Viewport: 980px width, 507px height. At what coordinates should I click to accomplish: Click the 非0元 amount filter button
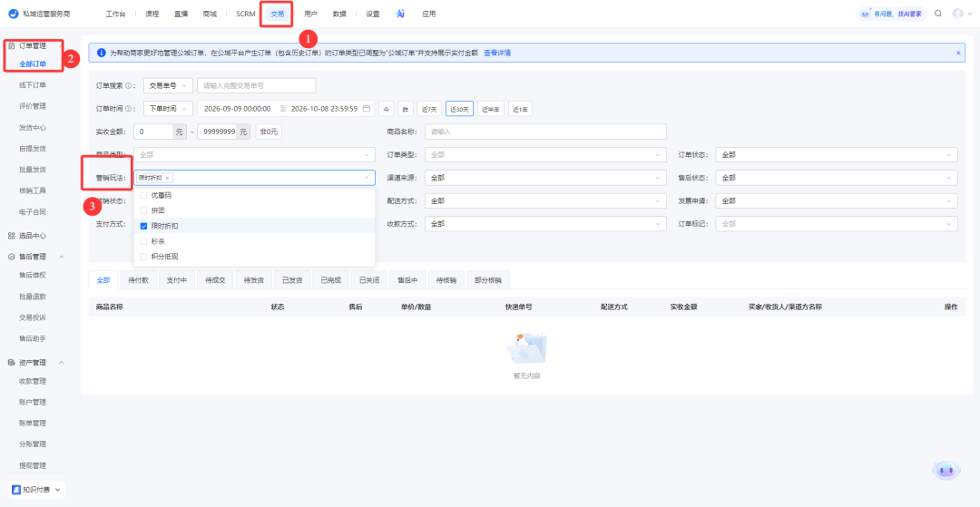tap(269, 132)
